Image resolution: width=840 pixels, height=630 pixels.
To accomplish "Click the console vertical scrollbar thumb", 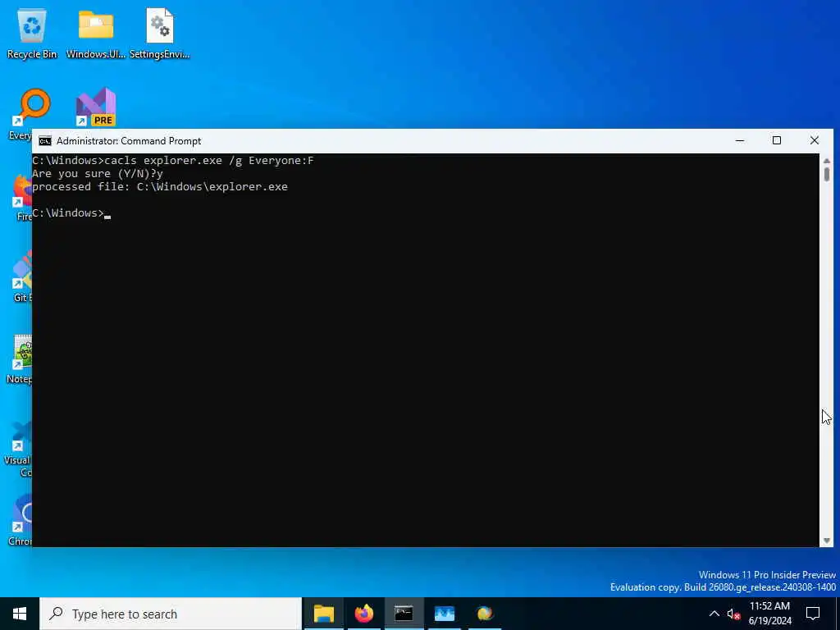I will point(827,175).
